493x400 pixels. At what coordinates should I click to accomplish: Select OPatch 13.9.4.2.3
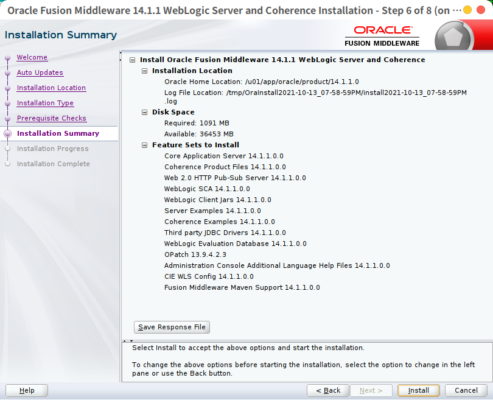tap(195, 255)
